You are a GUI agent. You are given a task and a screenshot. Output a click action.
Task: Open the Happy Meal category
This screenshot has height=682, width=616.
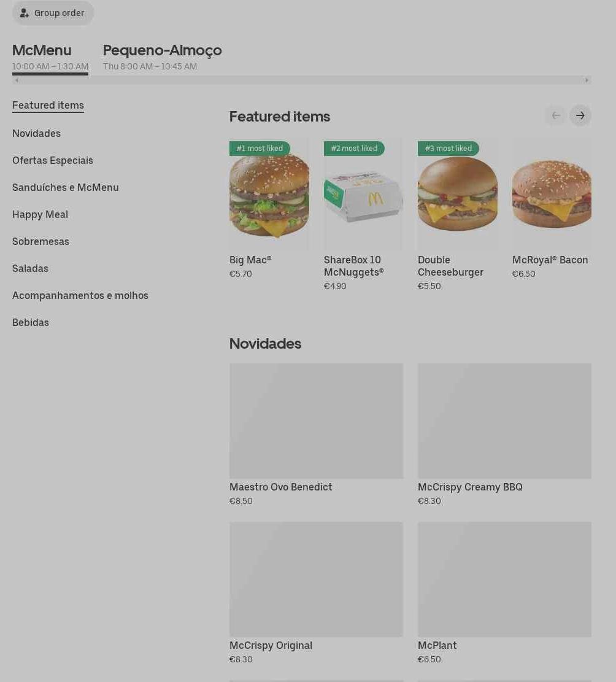click(40, 214)
